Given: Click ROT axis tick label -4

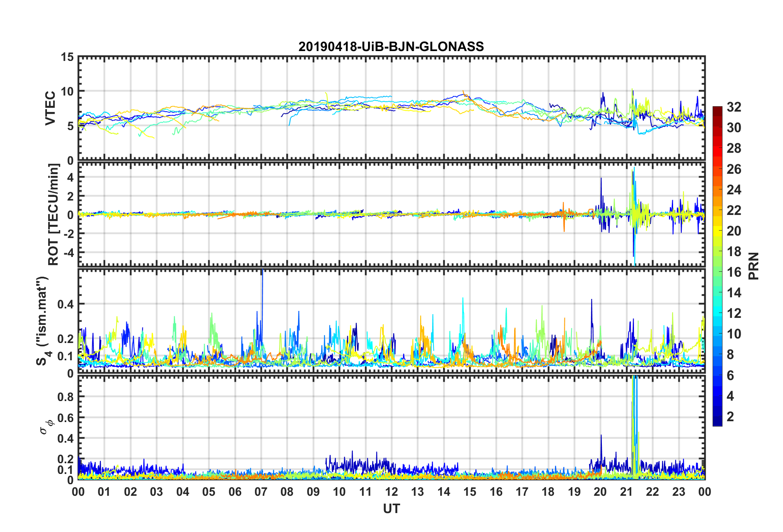Looking at the screenshot, I should pos(68,252).
